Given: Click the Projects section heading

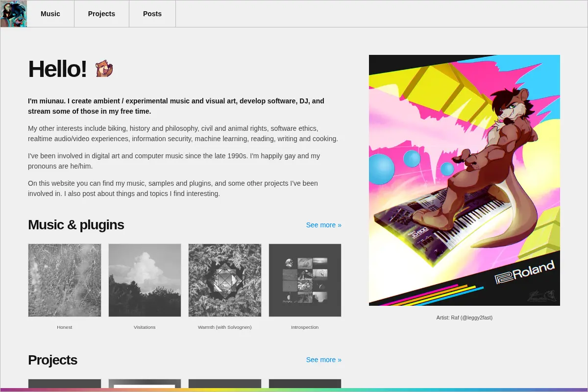Looking at the screenshot, I should tap(52, 360).
